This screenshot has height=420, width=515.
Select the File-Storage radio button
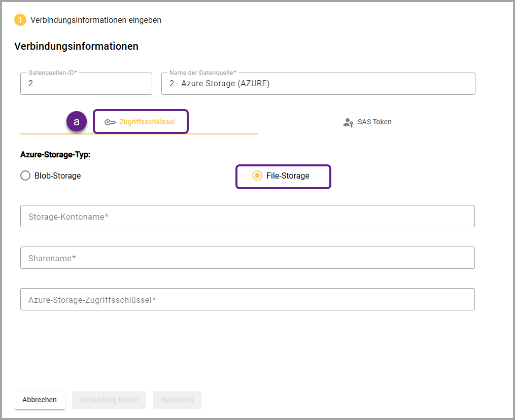257,176
